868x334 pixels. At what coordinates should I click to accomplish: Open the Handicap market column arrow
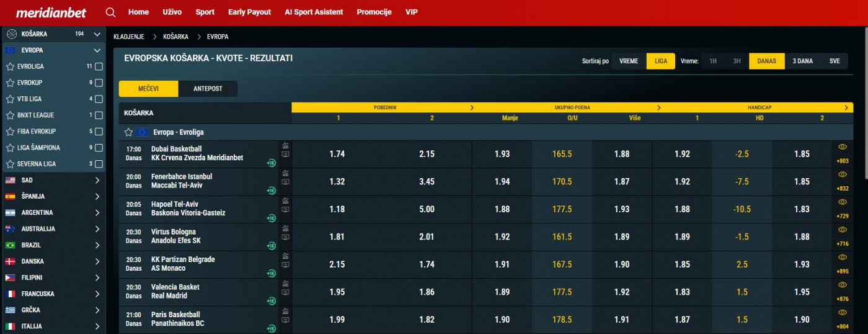click(846, 107)
